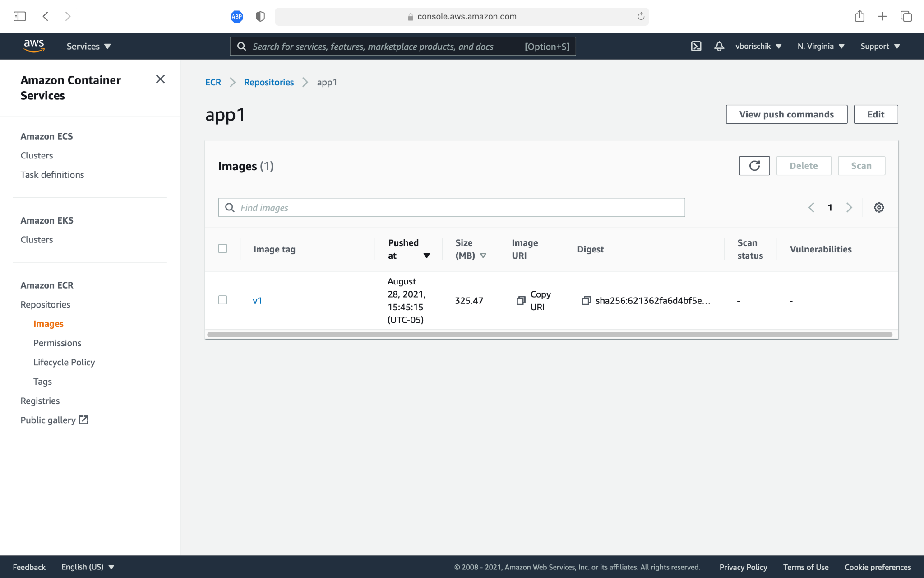Open the Terms of Use link

pyautogui.click(x=806, y=567)
